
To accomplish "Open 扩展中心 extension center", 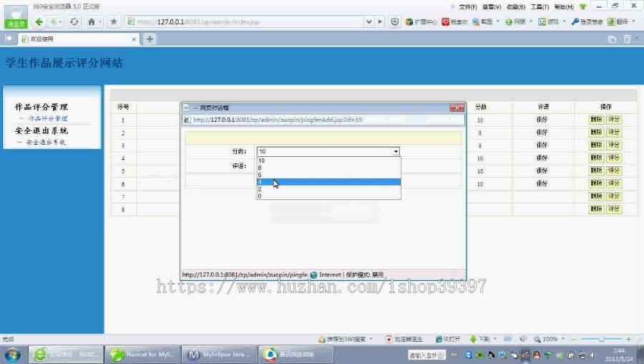I will tap(421, 21).
